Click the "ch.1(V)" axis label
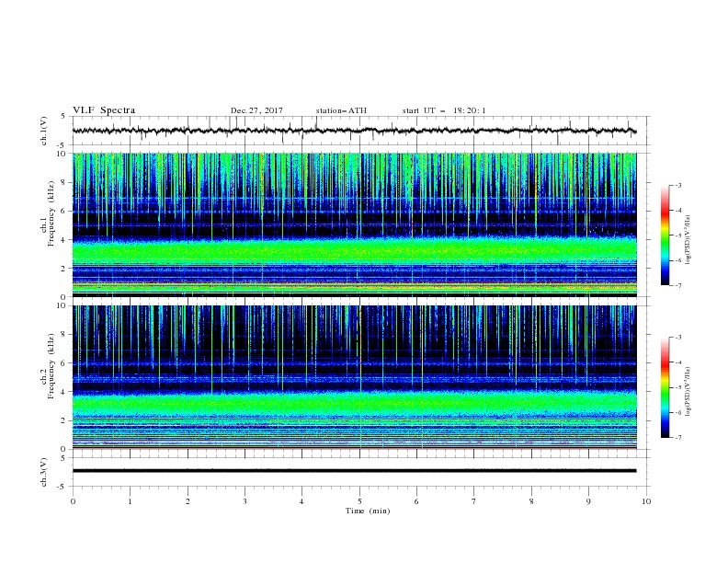728x563 pixels. point(44,131)
